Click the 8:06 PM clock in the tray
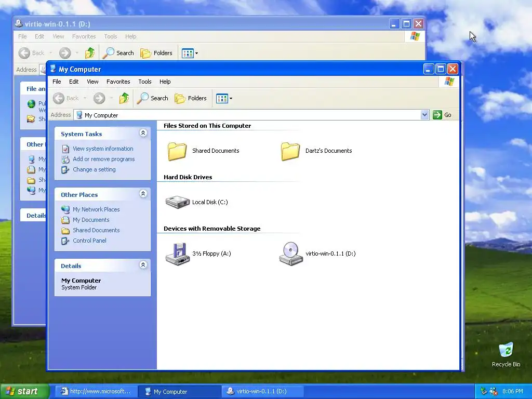Image resolution: width=532 pixels, height=399 pixels. tap(513, 392)
